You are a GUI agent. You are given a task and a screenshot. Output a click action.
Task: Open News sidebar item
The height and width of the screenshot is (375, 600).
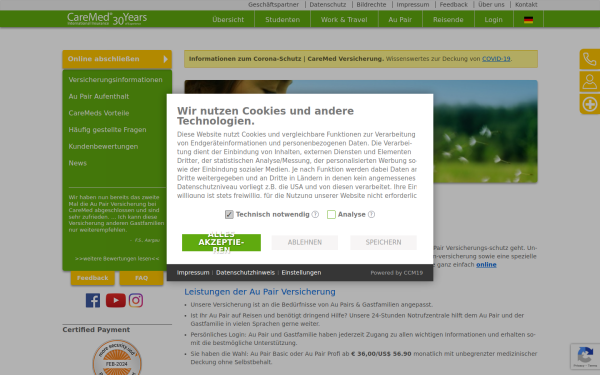click(78, 163)
